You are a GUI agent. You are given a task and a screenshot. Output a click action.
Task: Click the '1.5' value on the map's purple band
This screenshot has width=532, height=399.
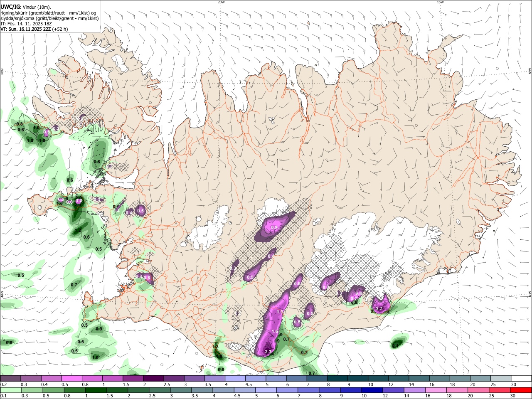280,312
